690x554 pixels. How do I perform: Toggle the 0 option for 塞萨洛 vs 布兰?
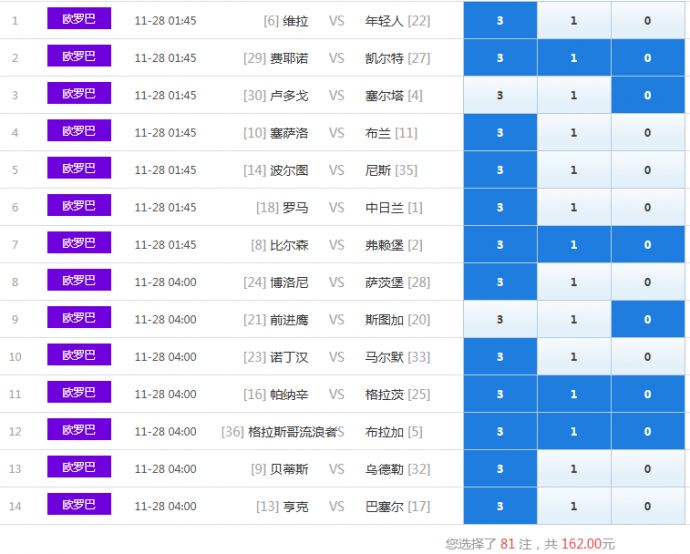pyautogui.click(x=647, y=133)
